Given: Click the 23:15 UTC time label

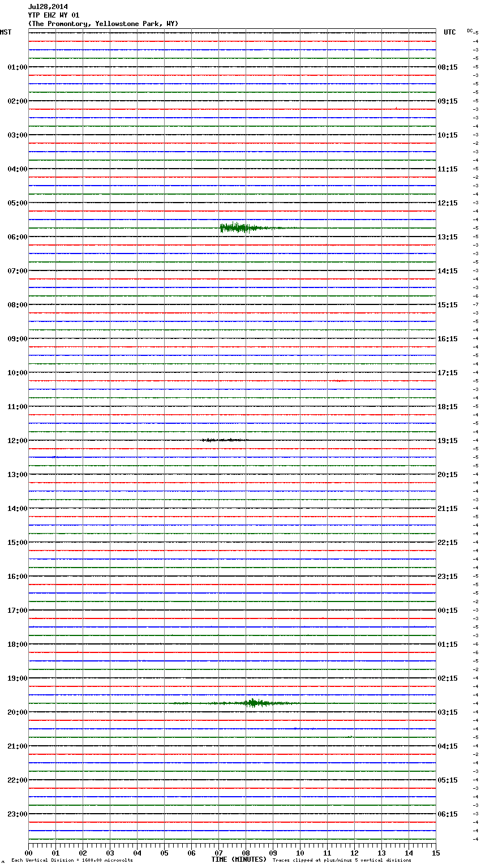Looking at the screenshot, I should coord(448,577).
